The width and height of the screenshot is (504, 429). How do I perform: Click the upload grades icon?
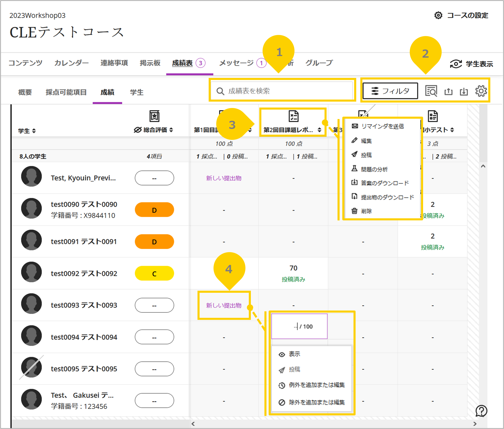click(x=448, y=91)
